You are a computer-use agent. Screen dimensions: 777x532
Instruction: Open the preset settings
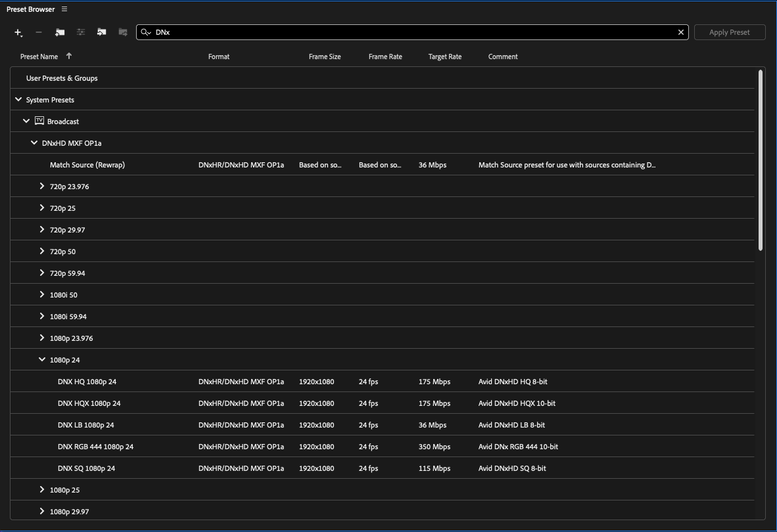80,32
